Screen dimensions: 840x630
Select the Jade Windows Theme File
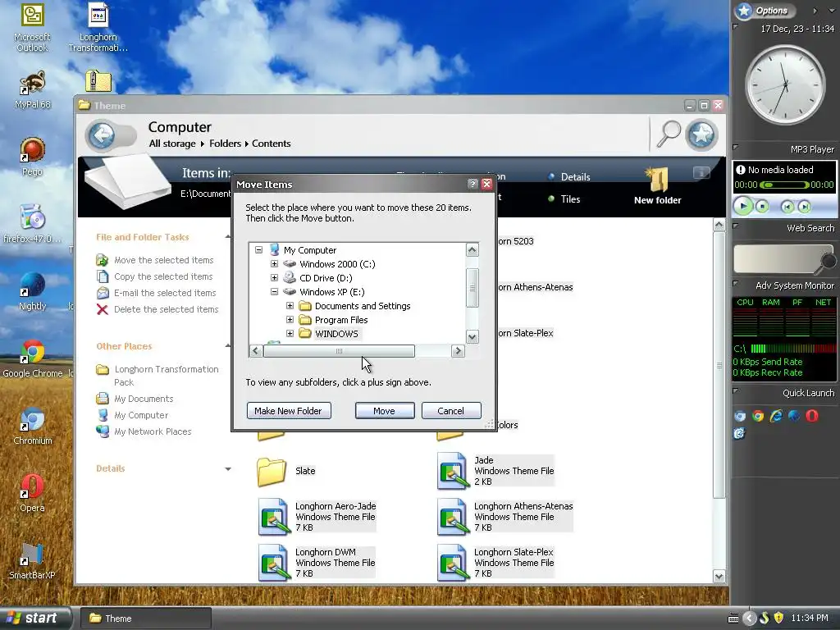[495, 471]
